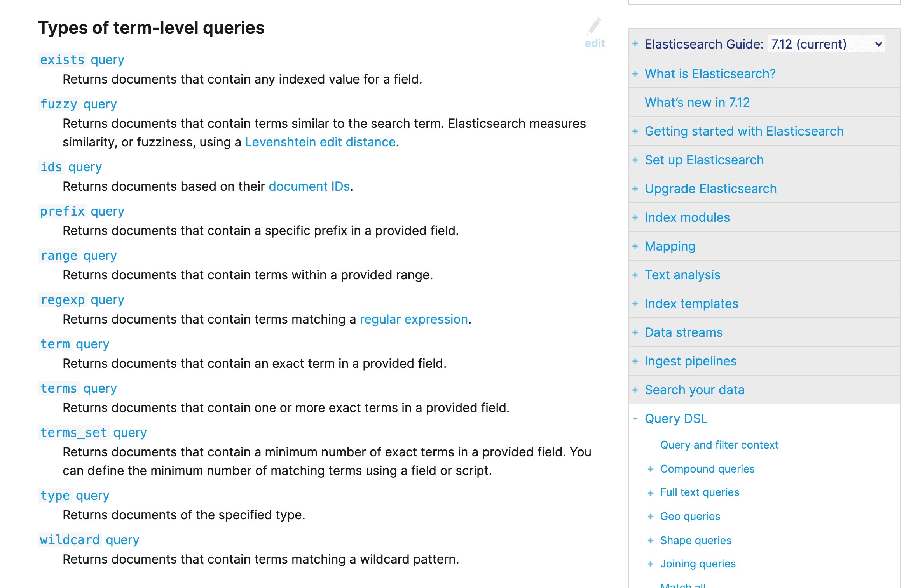918x588 pixels.
Task: Open the wildcard query documentation
Action: coord(89,539)
